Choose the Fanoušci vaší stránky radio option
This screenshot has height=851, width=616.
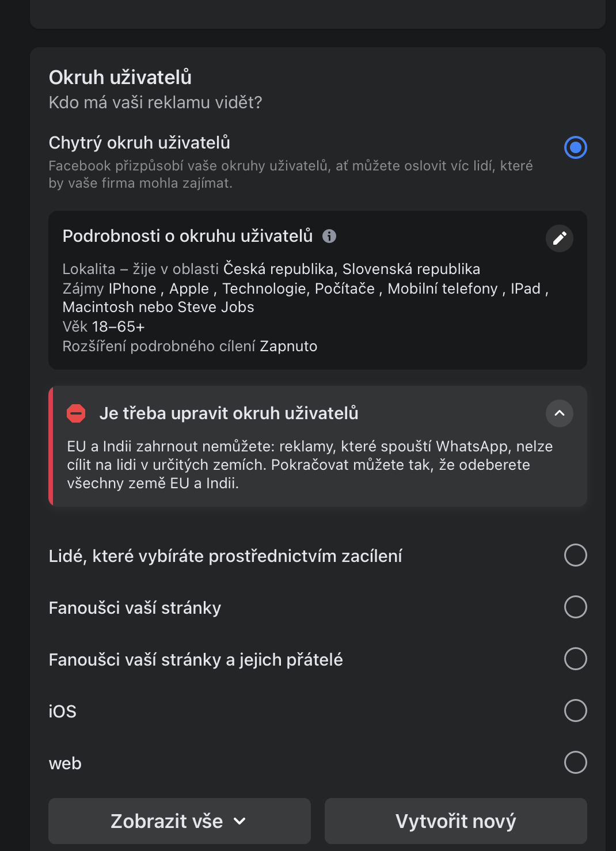coord(575,607)
